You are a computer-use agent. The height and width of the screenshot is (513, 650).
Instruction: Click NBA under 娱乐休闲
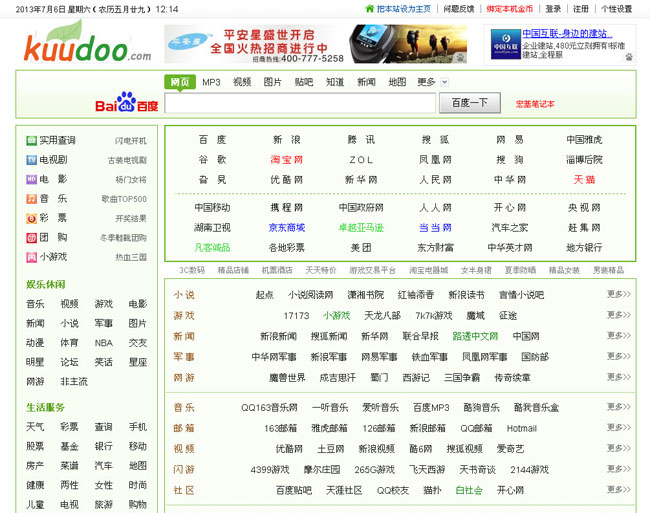104,343
